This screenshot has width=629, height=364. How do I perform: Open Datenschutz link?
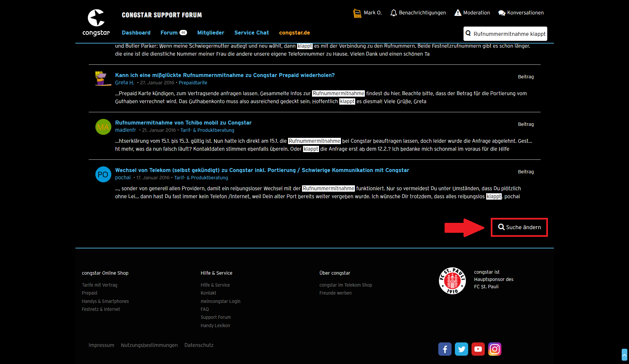click(199, 345)
